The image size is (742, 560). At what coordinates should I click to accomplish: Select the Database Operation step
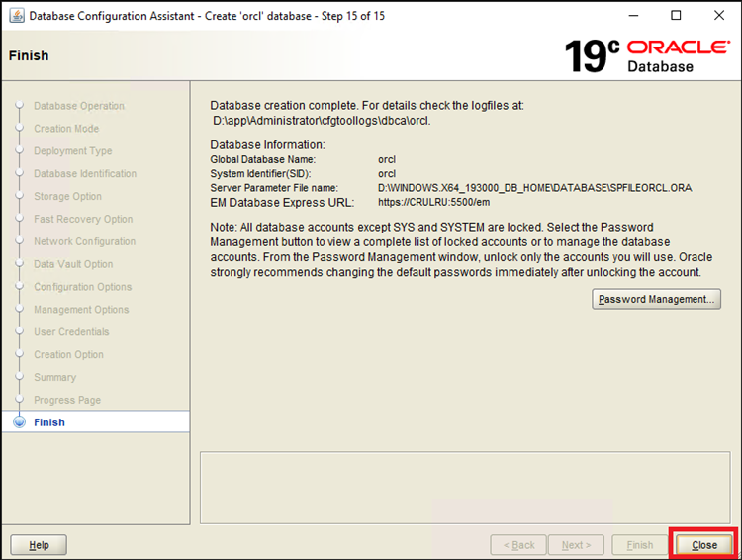[x=79, y=106]
